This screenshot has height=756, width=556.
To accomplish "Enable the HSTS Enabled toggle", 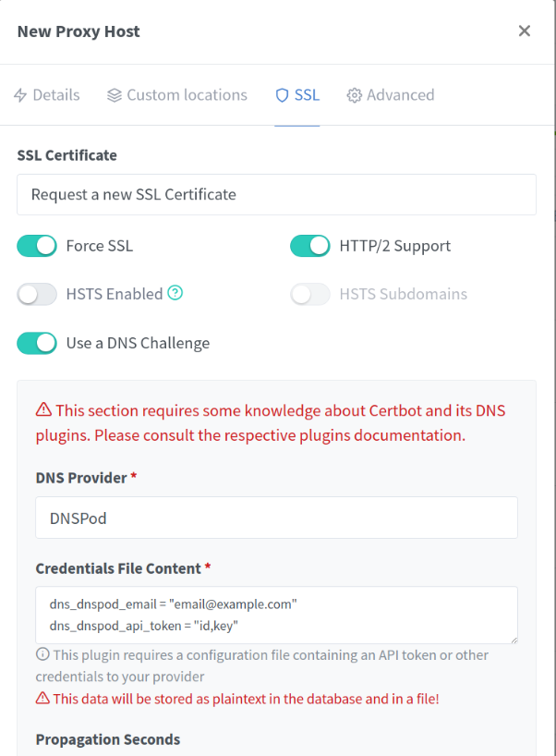I will click(37, 295).
